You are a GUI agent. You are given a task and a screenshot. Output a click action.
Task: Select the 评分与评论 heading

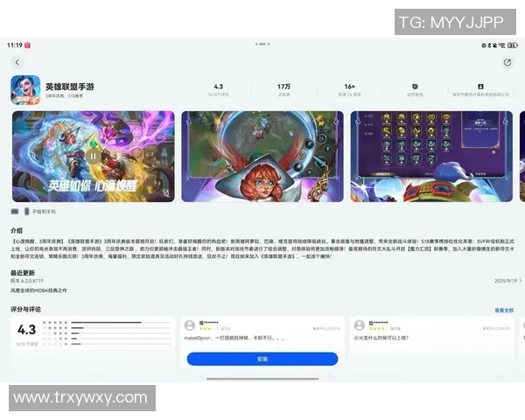25,309
